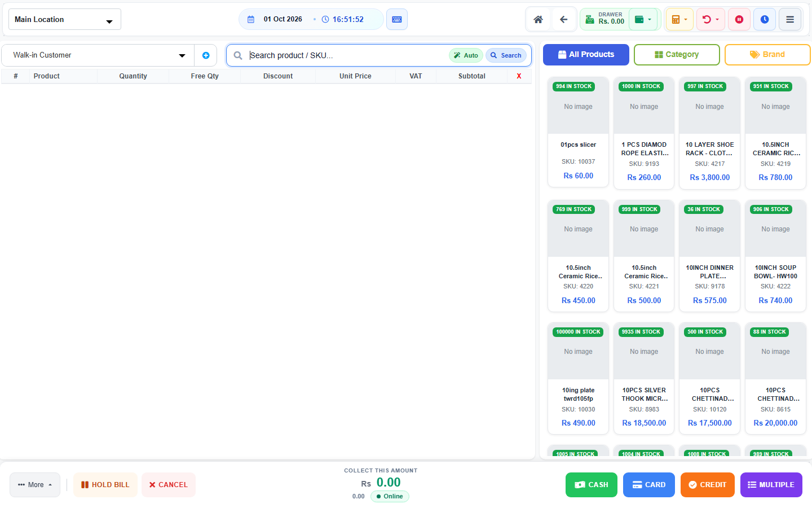Click the Quantity column header

click(133, 76)
